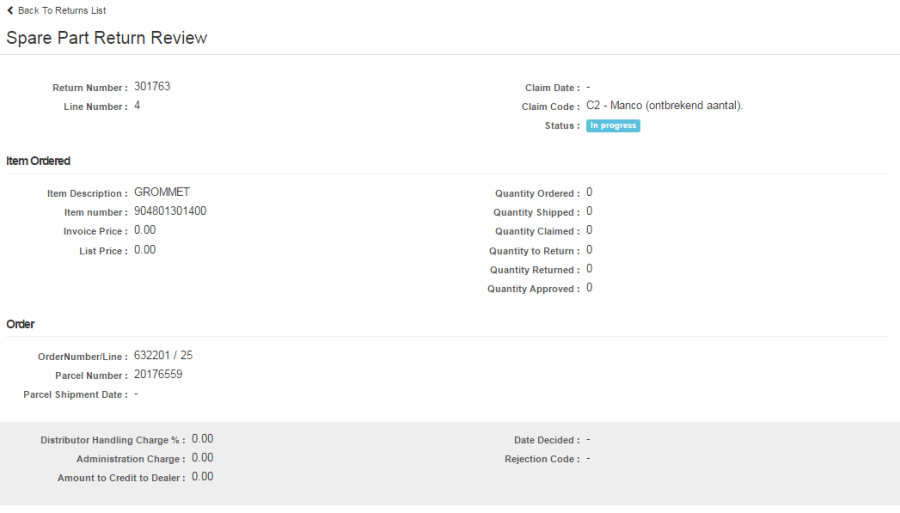Click the Quantity to Return value

(x=589, y=250)
